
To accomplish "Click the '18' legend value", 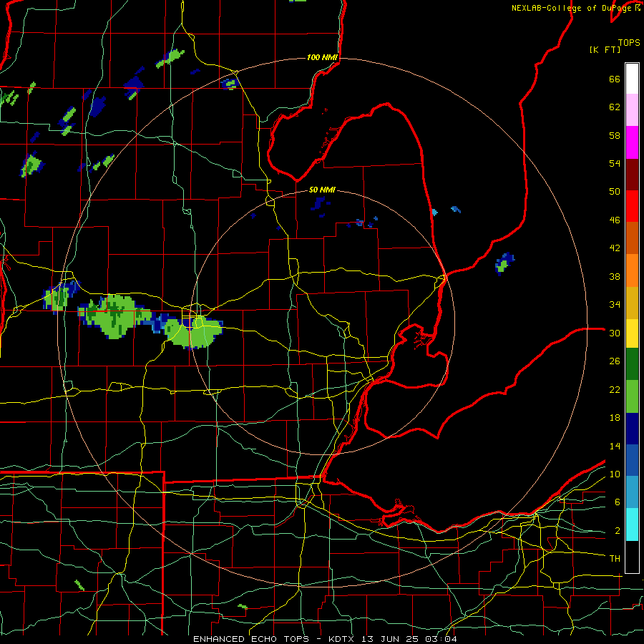I will tap(615, 418).
